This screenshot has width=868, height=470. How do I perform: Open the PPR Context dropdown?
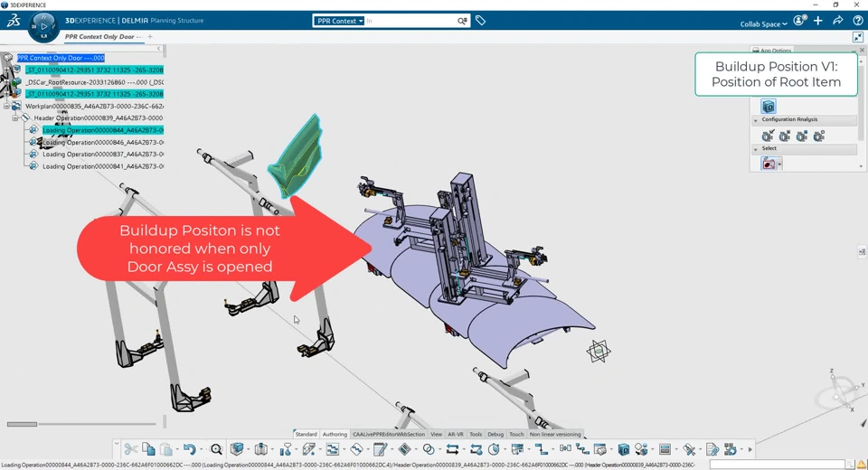click(339, 21)
